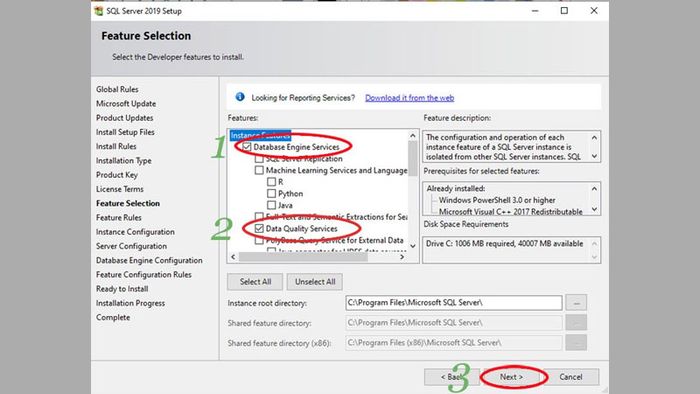The width and height of the screenshot is (700, 394).
Task: Close the SQL Server 2019 Setup window
Action: coord(594,11)
